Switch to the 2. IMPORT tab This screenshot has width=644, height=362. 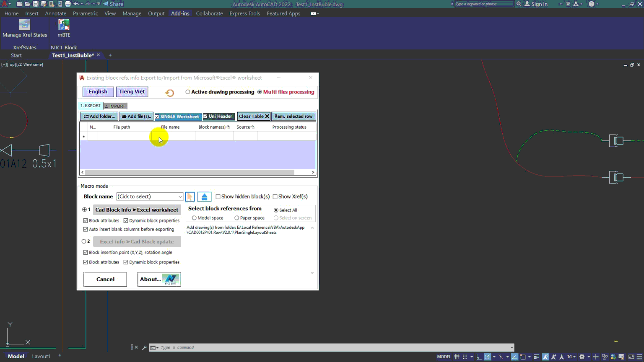115,106
